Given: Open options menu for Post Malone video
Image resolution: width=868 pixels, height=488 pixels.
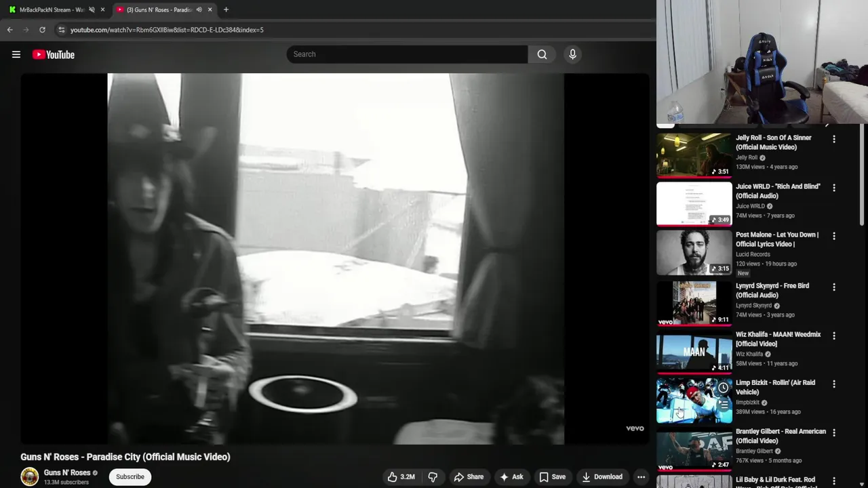Looking at the screenshot, I should 834,236.
